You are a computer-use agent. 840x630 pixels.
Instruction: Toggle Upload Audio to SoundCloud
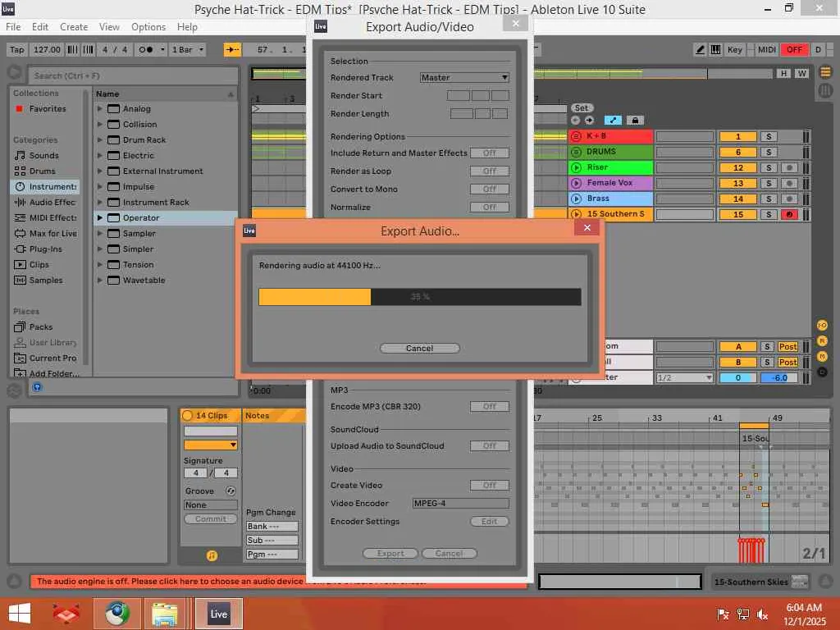[x=489, y=445]
